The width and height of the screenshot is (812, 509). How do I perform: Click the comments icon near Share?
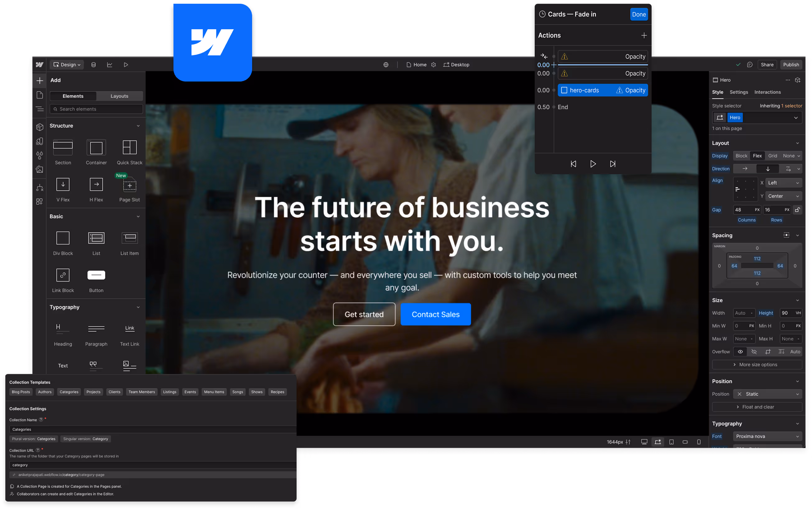[x=750, y=65]
